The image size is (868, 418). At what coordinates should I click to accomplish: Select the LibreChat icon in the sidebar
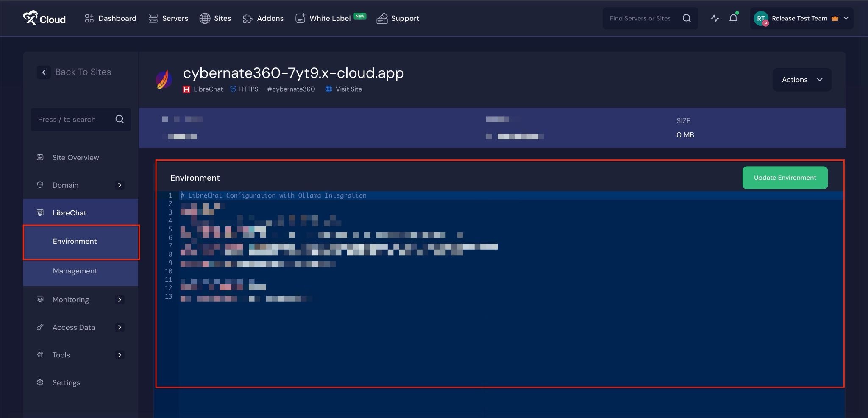pyautogui.click(x=40, y=212)
